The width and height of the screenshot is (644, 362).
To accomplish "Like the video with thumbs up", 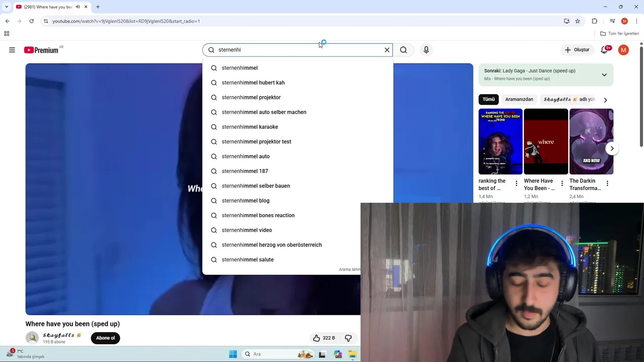I will [324, 338].
